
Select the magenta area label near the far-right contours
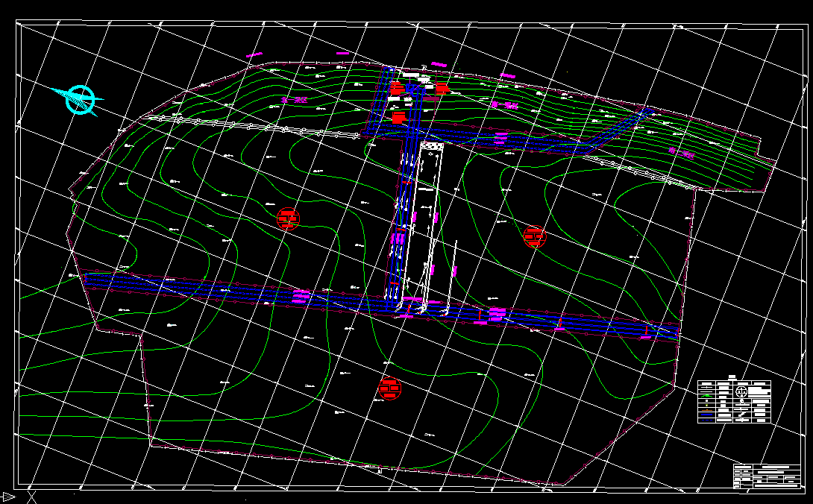(x=681, y=153)
